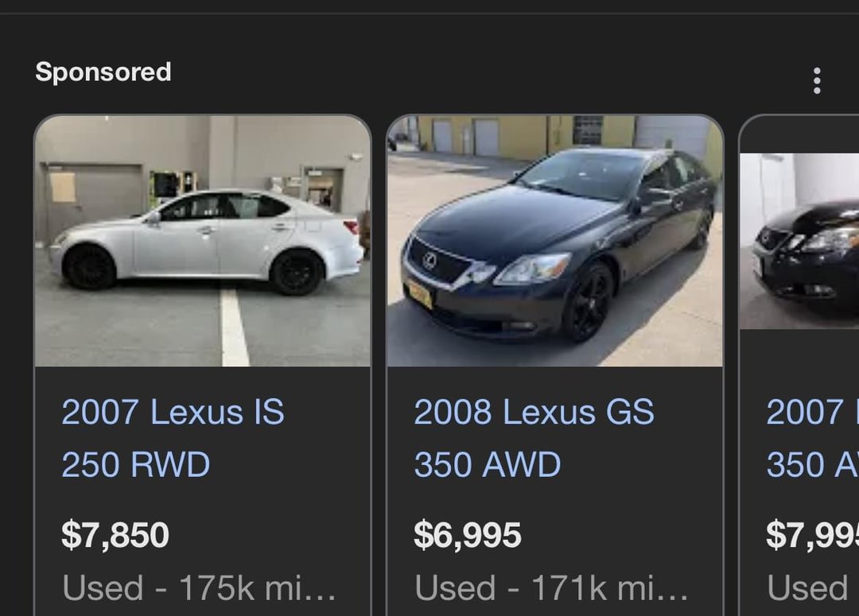Click '350 AWD' title line of GS card
Screen dimensions: 859x616
(x=488, y=464)
